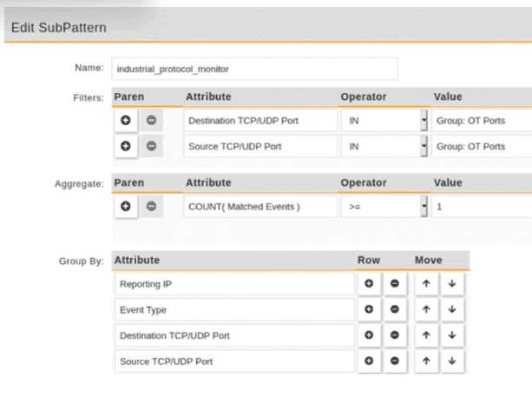
Task: Open operator dropdown for Destination TCP/UDP Port filter
Action: tap(424, 120)
